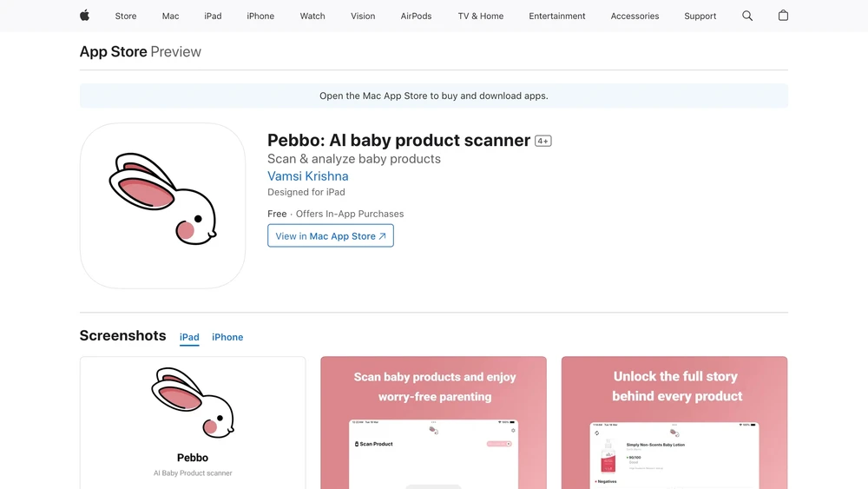Open the 'Scan baby products' screenshot
The image size is (868, 489).
433,422
